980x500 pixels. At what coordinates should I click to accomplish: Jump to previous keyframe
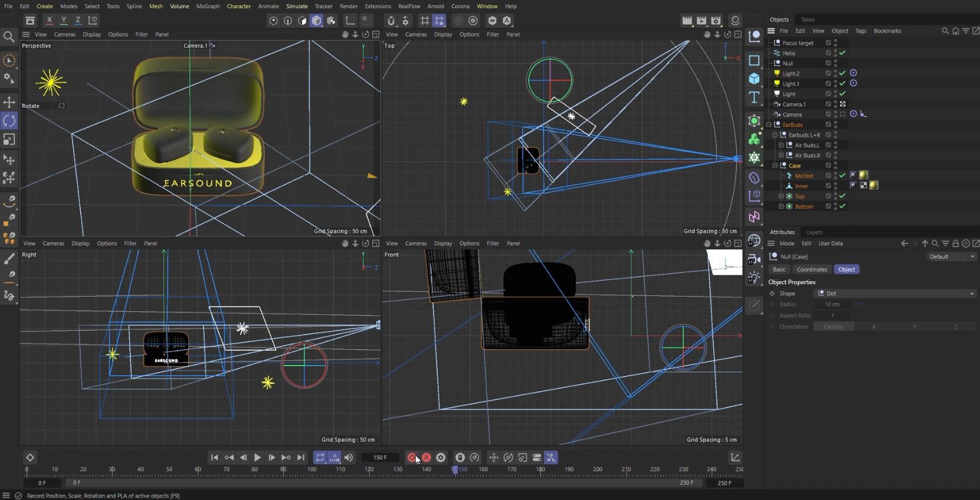[229, 458]
